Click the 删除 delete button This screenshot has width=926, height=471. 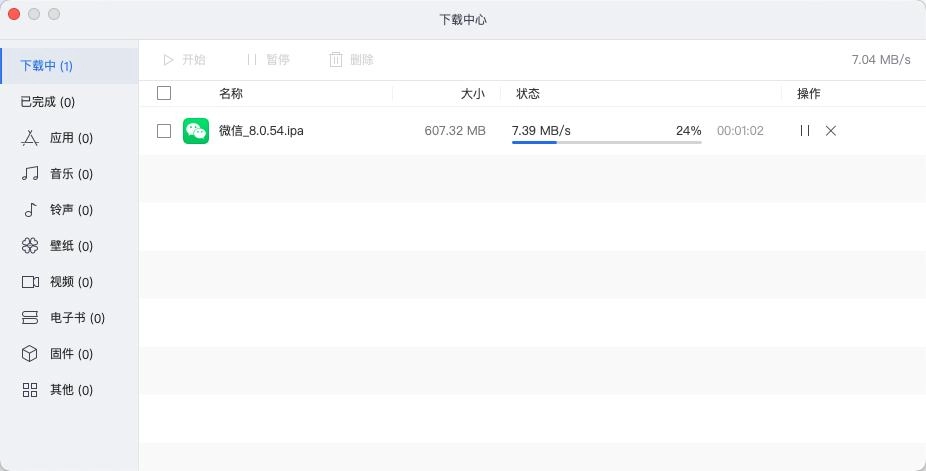click(x=352, y=60)
